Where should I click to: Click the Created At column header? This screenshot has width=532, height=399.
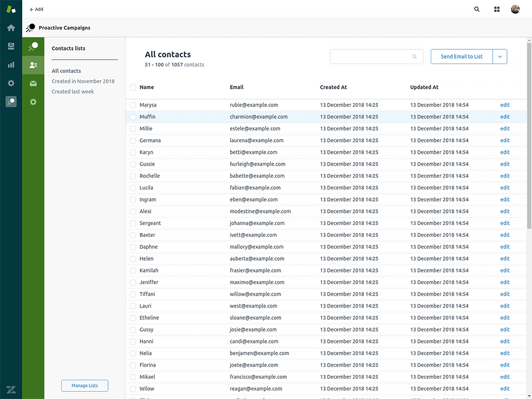pyautogui.click(x=333, y=87)
